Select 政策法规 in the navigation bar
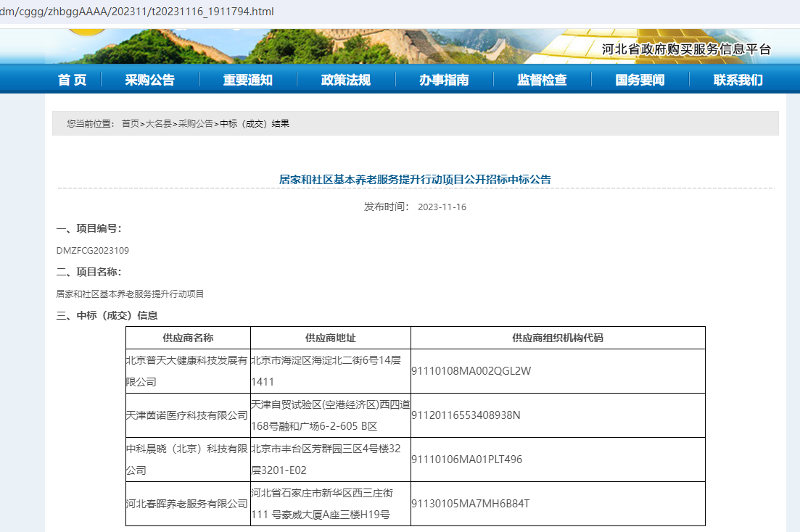800x532 pixels. 345,80
